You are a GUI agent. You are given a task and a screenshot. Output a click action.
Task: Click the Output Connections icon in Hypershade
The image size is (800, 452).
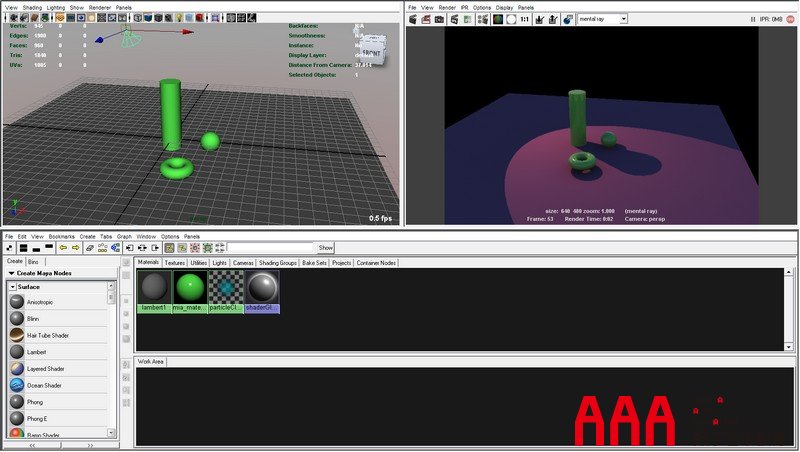coord(155,248)
